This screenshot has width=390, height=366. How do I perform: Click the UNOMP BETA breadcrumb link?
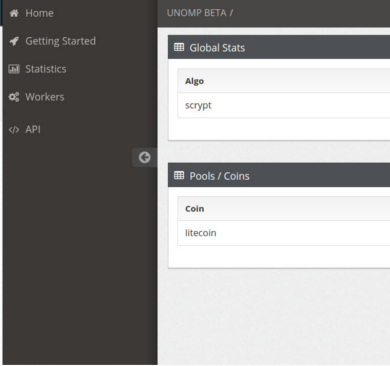pos(197,13)
